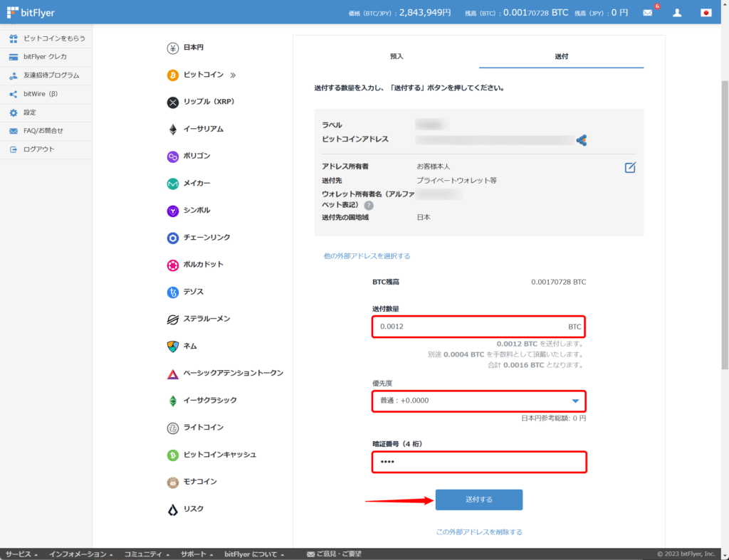This screenshot has width=729, height=560.
Task: Click the 暗証番号 PIN input field
Action: (479, 462)
